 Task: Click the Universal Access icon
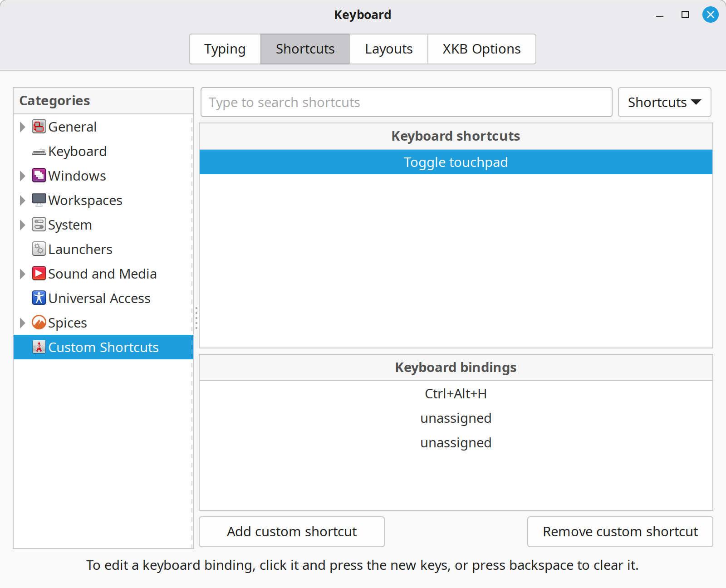(x=39, y=298)
